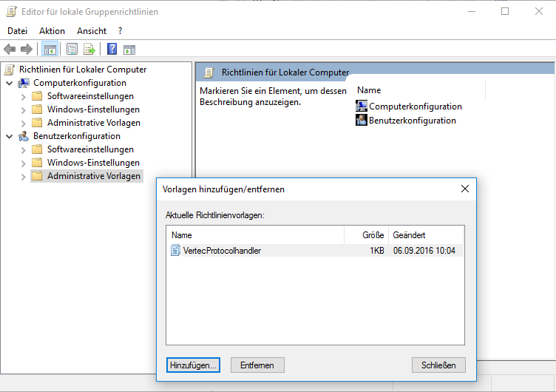The height and width of the screenshot is (392, 556).
Task: Collapse the Benutzerkonfiguration tree node
Action: click(9, 136)
